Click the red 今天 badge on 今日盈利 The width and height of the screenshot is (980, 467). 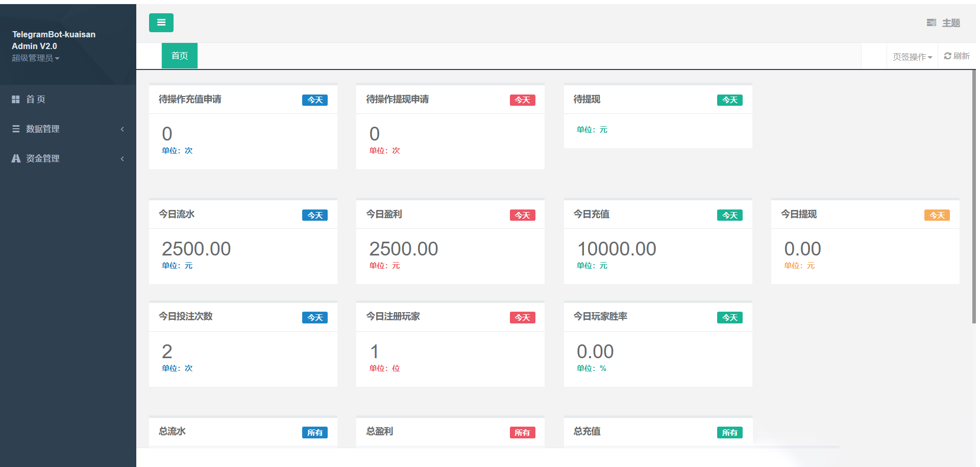click(522, 216)
